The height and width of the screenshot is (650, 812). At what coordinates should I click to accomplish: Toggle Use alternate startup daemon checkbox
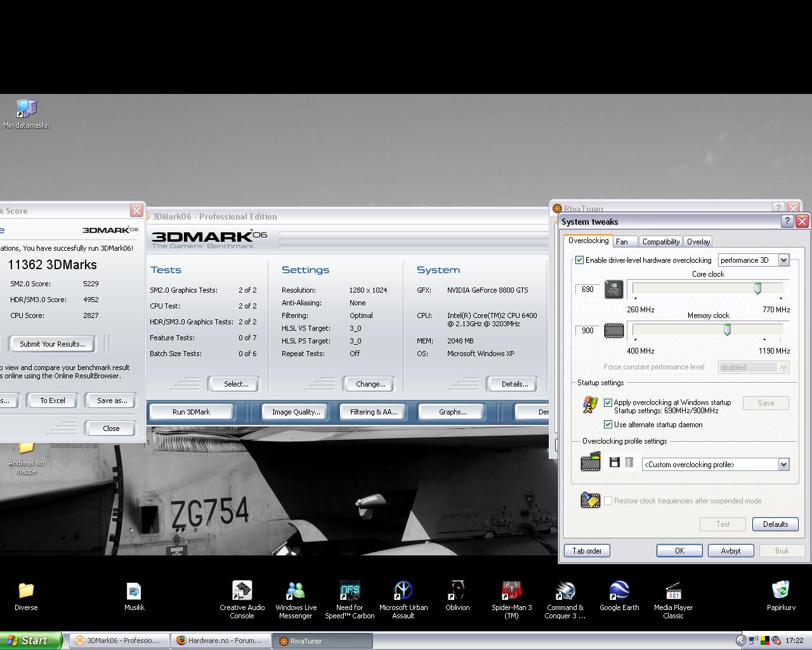pos(608,425)
